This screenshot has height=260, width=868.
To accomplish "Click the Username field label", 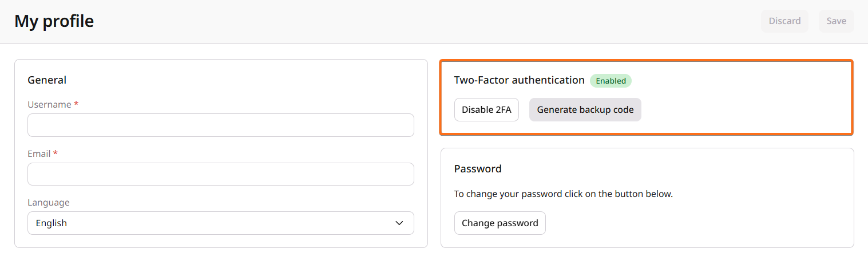I will coord(49,105).
